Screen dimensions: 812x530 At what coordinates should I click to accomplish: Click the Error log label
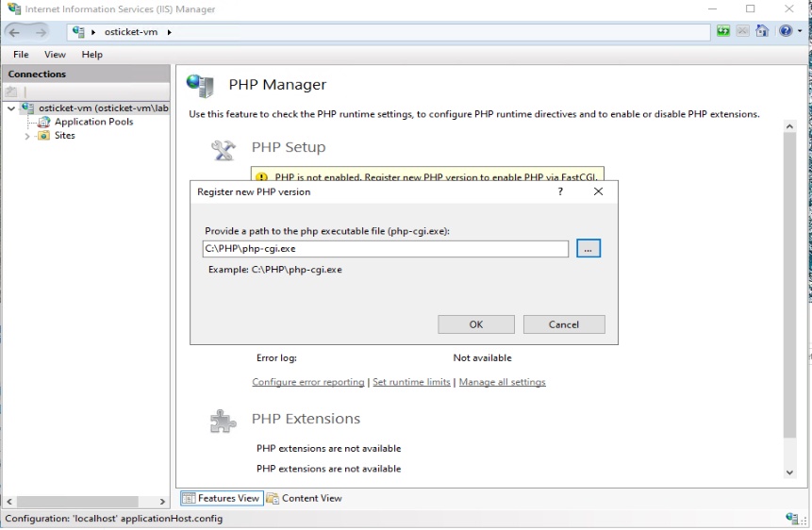point(276,358)
